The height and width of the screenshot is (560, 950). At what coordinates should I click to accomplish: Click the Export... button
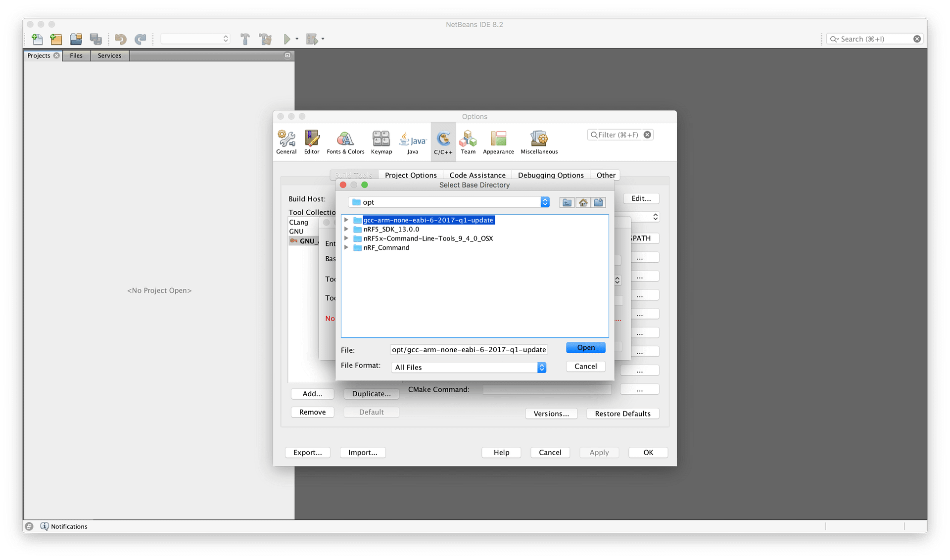coord(308,453)
